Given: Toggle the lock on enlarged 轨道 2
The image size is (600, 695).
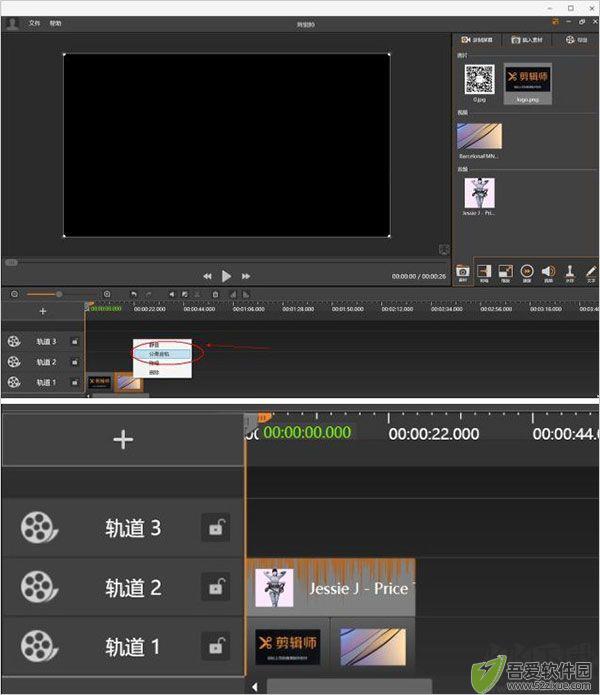Looking at the screenshot, I should (x=216, y=587).
